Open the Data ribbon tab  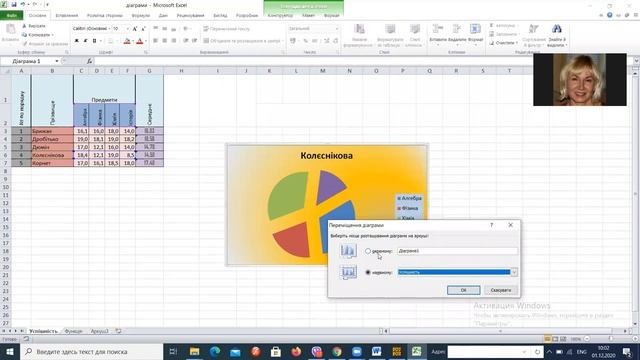[163, 16]
